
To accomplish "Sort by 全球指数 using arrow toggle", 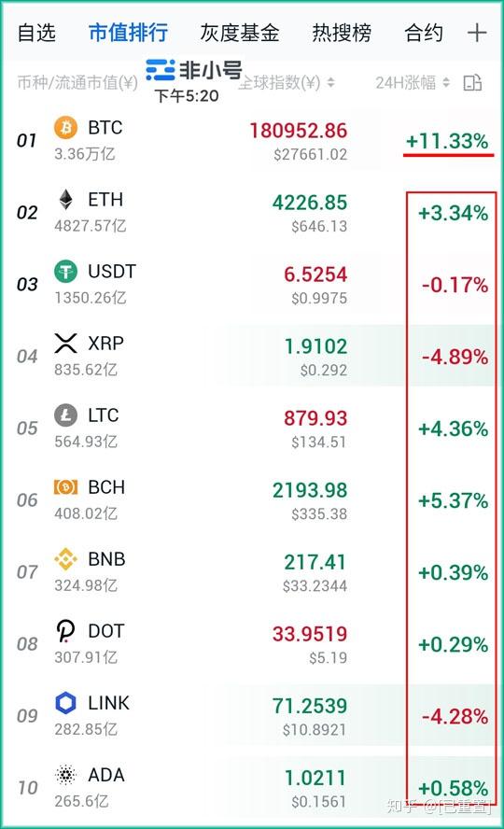I will 330,82.
